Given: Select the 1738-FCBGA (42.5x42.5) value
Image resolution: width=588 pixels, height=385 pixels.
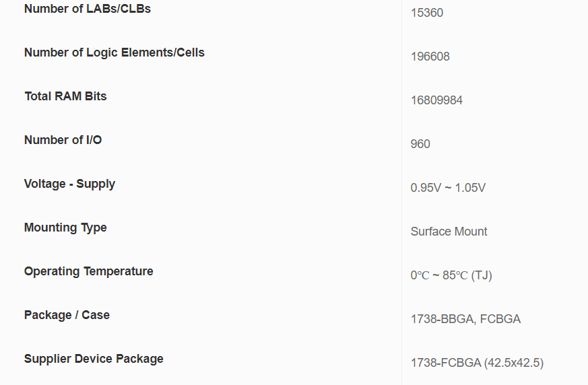Looking at the screenshot, I should tap(477, 363).
